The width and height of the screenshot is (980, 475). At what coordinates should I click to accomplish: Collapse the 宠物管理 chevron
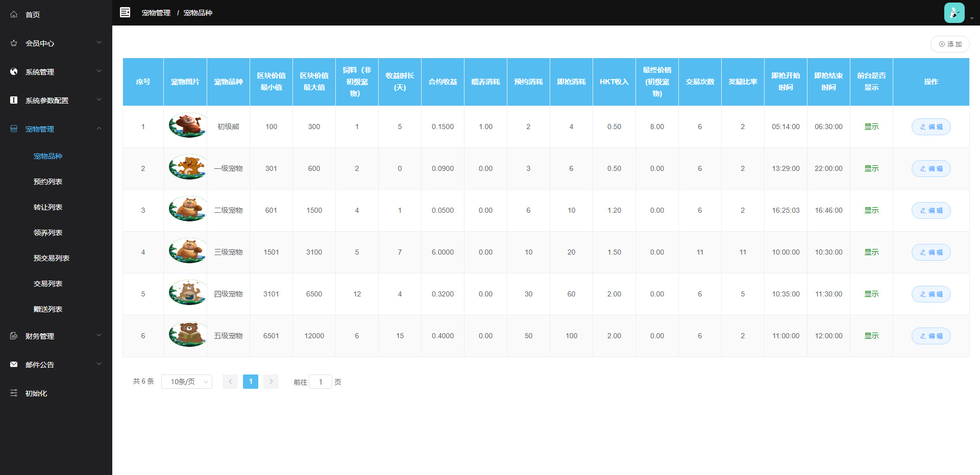click(99, 128)
